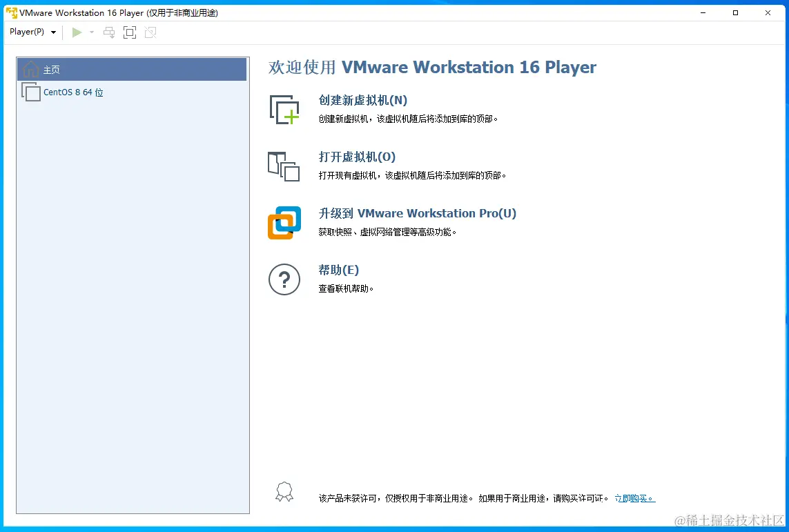Maximize the VMware Player window
Screen dimensions: 789x532
(735, 13)
